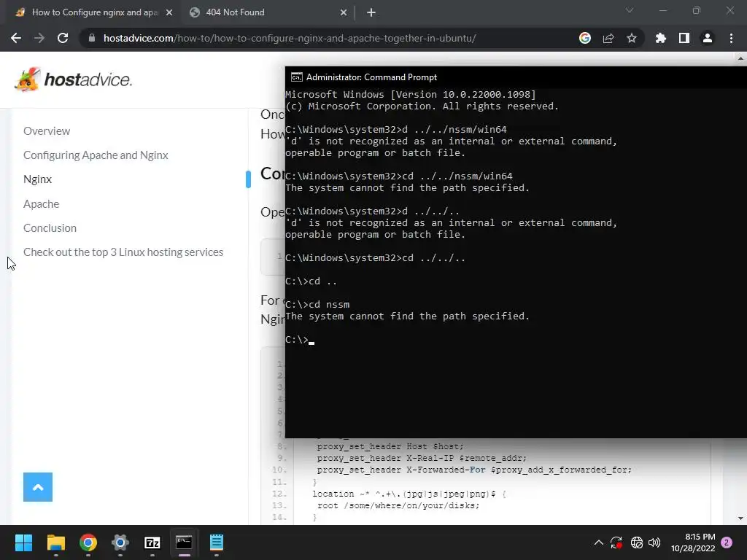This screenshot has height=560, width=747.
Task: Open the clock showing 8:15 PM
Action: point(693,542)
